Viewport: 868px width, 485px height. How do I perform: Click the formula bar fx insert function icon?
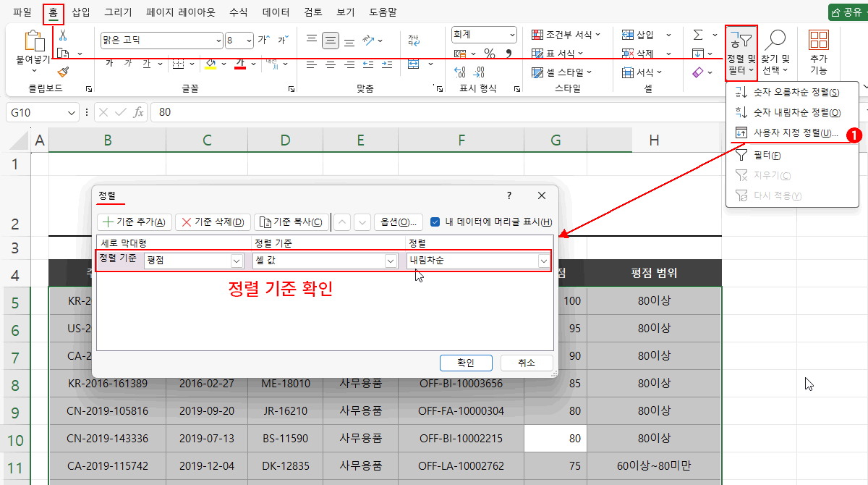[x=139, y=112]
